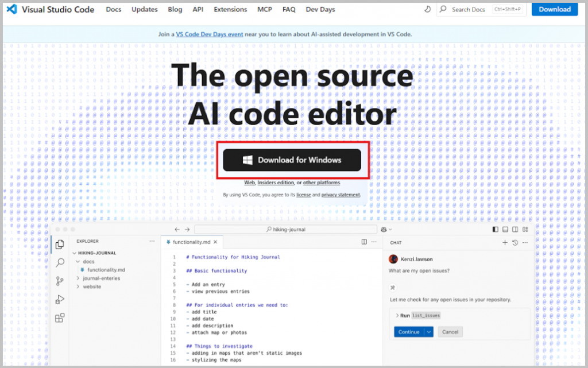Click the search magnifier icon in header
The width and height of the screenshot is (588, 368).
pos(443,9)
